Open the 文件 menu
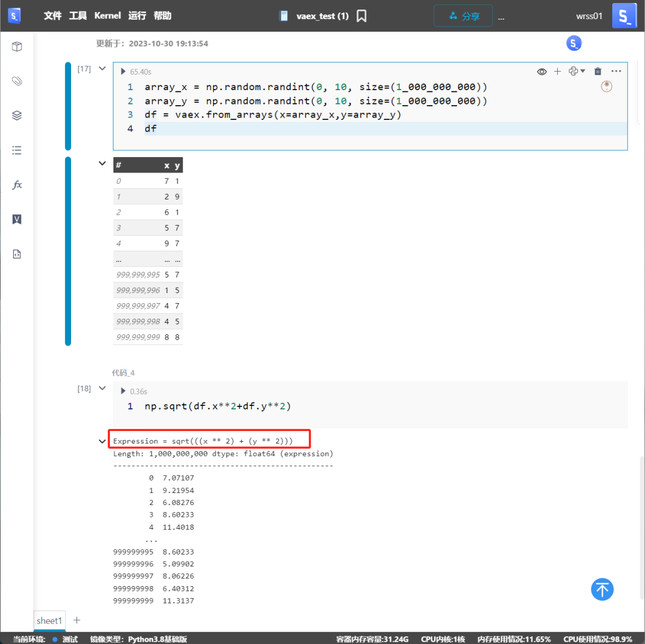Screen dimensions: 645x644 point(53,16)
